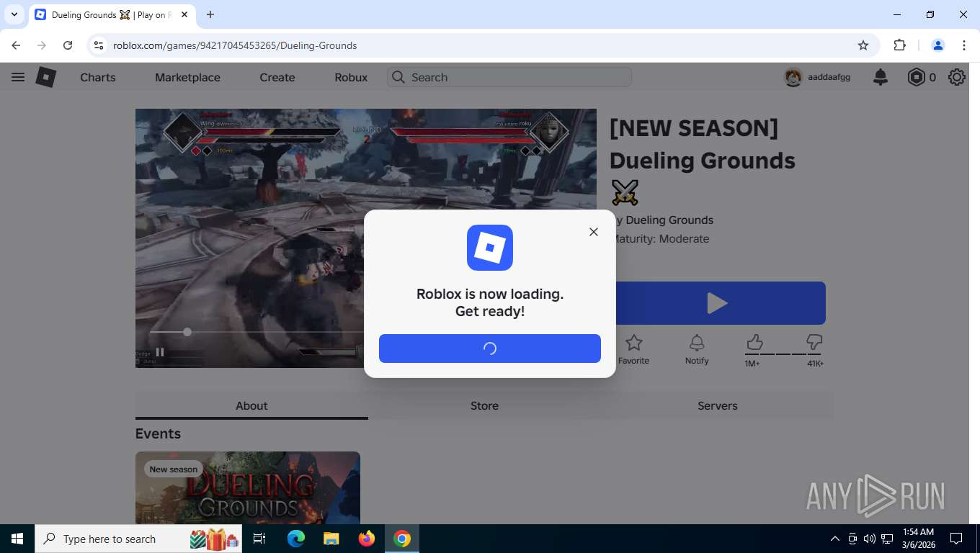Click the Events section heading
The image size is (980, 553).
(x=158, y=433)
